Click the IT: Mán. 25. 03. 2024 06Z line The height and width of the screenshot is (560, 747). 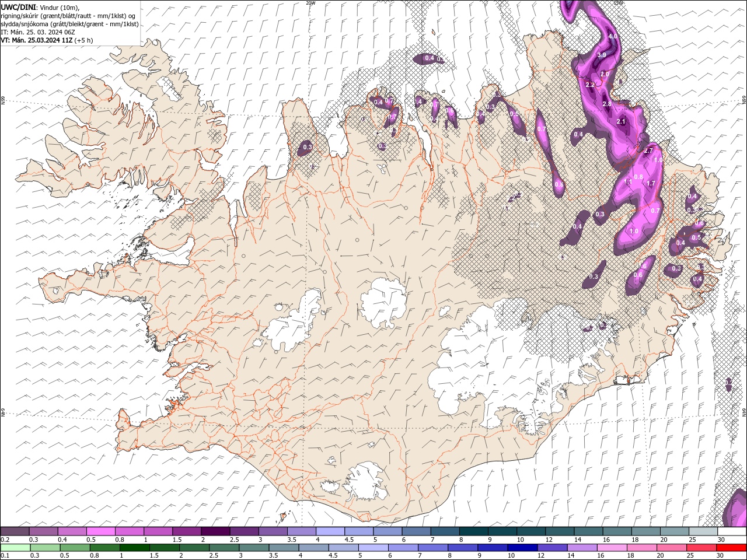[x=39, y=32]
